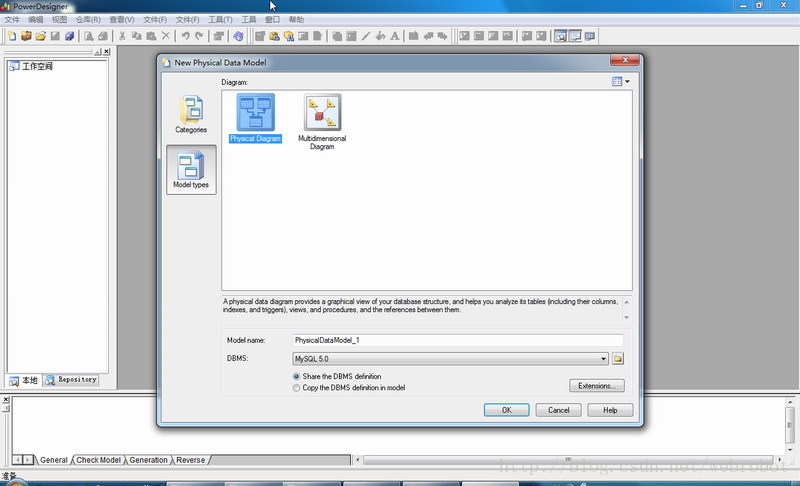Close the workspace browser panel
The width and height of the screenshot is (800, 486).
(107, 52)
